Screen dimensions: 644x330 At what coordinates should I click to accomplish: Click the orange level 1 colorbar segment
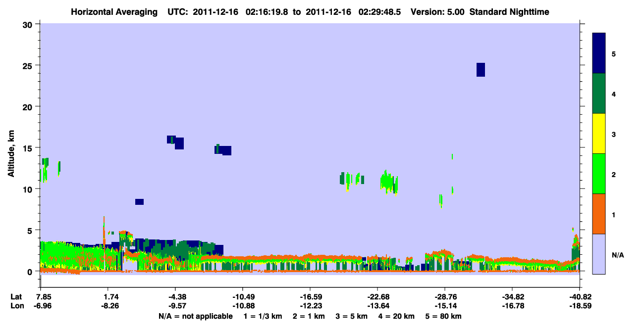coord(599,214)
